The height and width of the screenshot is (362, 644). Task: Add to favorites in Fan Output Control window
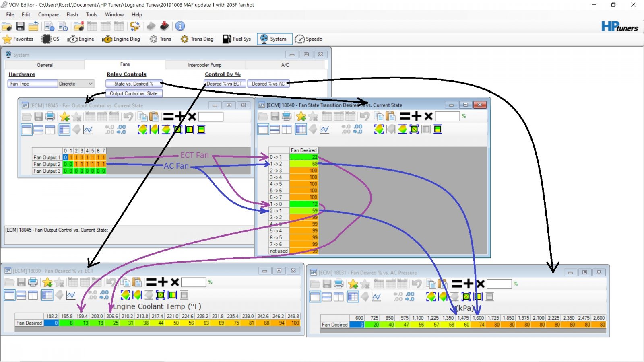click(64, 117)
